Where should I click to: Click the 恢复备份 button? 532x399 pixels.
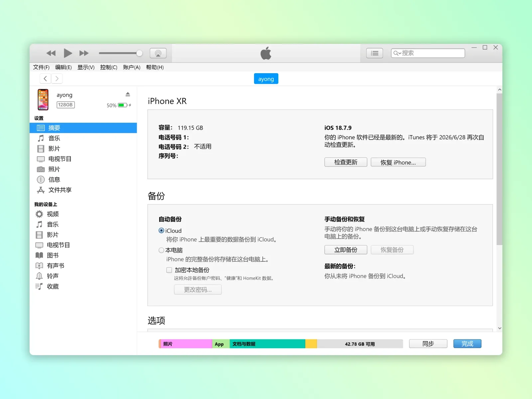(392, 250)
